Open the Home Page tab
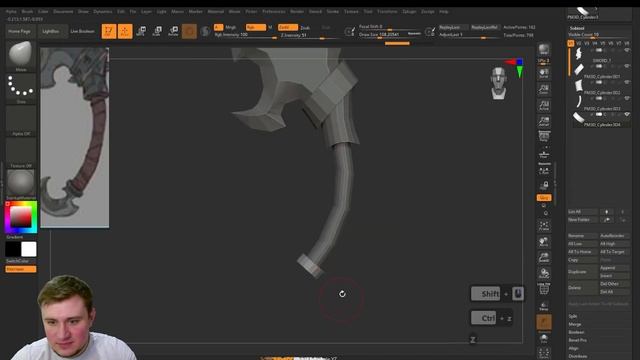Viewport: 640px width, 360px height. point(20,31)
